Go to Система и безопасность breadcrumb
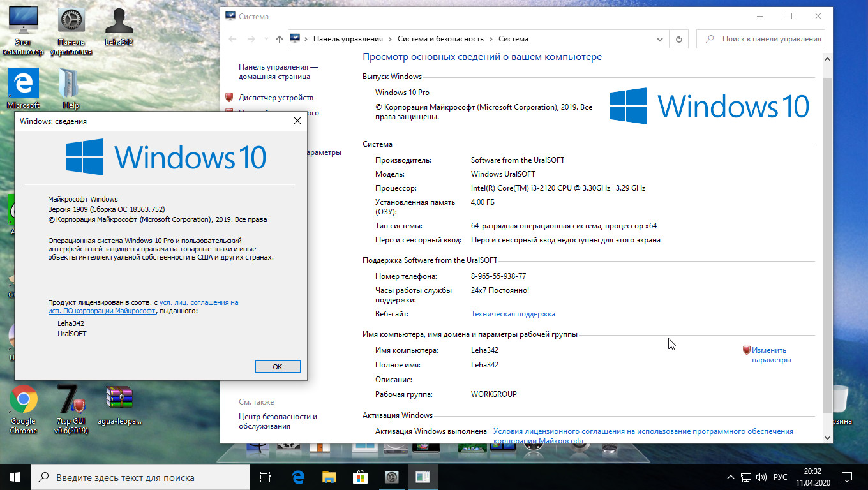This screenshot has width=868, height=490. coord(440,39)
